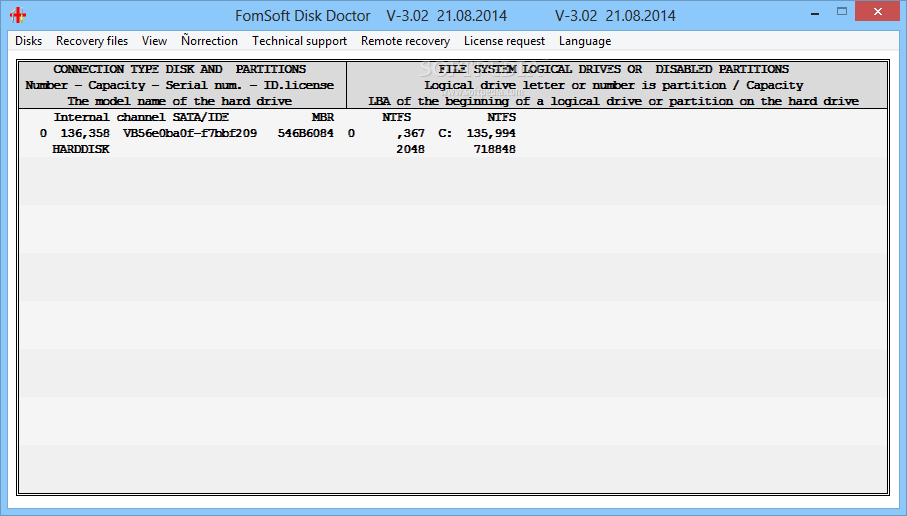Viewport: 907px width, 516px height.
Task: Click serial number VB56e0ba0f-f7bbf209
Action: click(x=190, y=133)
